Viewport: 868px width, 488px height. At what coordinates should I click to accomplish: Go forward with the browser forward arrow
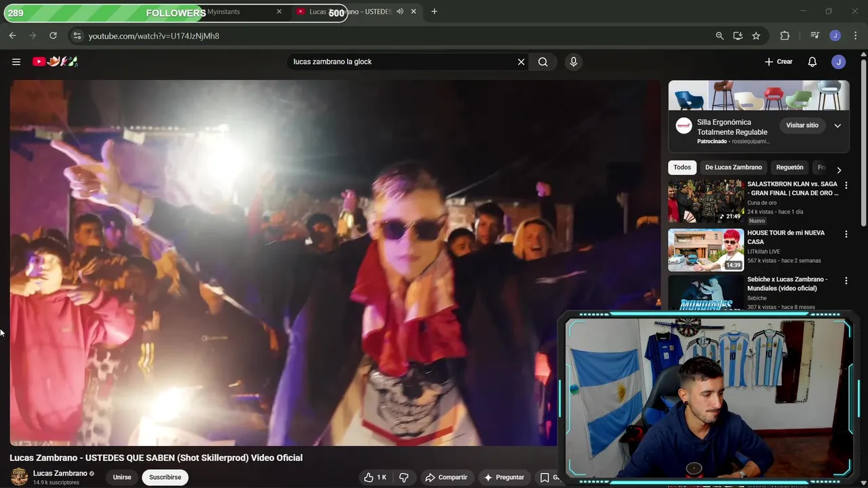[x=33, y=36]
